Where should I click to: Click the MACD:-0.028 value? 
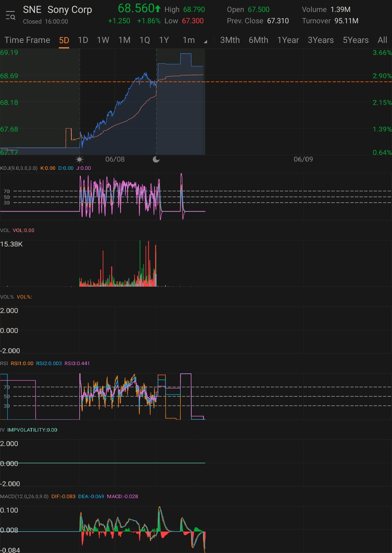point(123,496)
